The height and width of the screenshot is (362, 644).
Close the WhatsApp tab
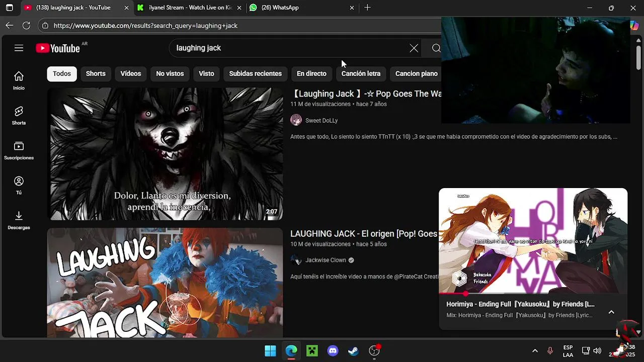352,8
